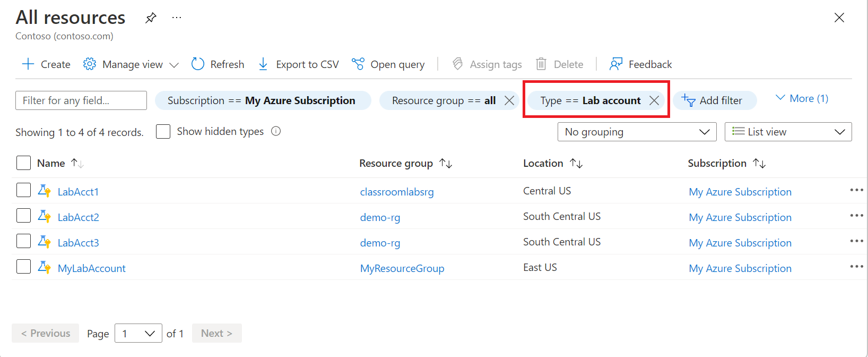Screen dimensions: 868x357
Task: Open the No grouping dropdown
Action: click(637, 132)
